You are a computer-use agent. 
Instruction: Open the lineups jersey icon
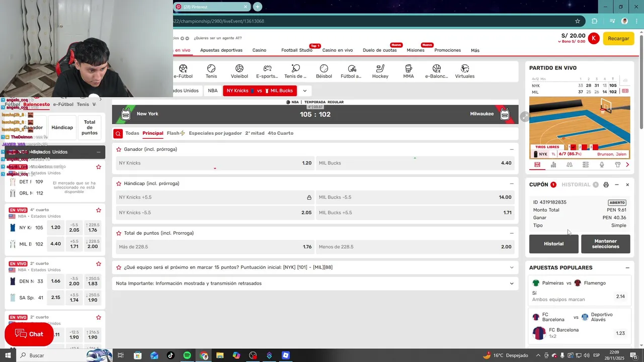click(x=618, y=164)
